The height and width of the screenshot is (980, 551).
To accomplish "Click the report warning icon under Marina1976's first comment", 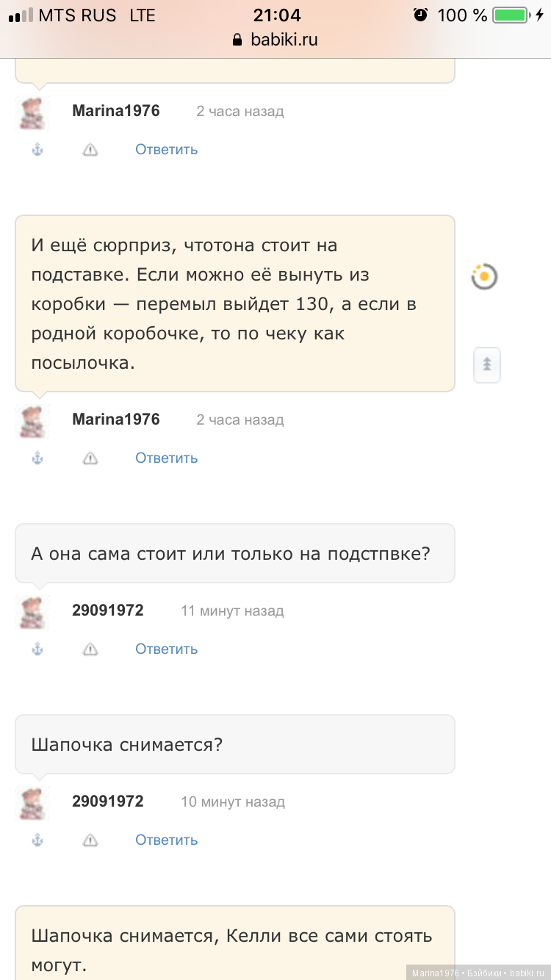I will [x=90, y=149].
